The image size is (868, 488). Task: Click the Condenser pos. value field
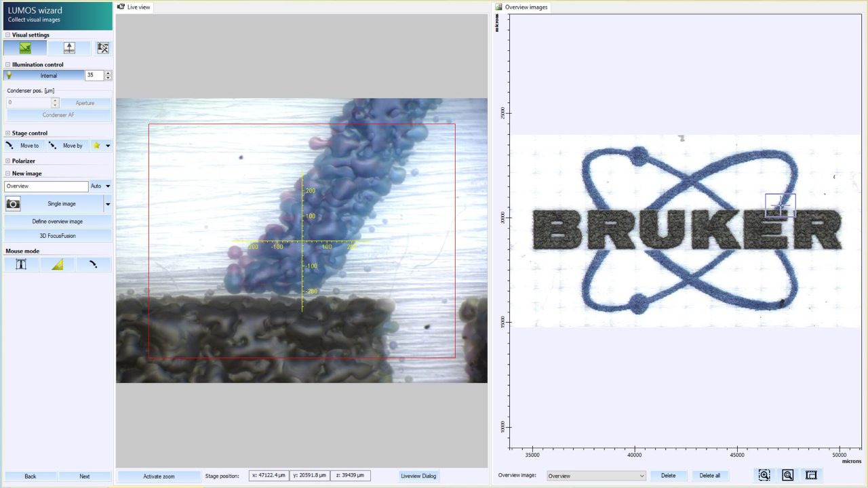click(28, 103)
